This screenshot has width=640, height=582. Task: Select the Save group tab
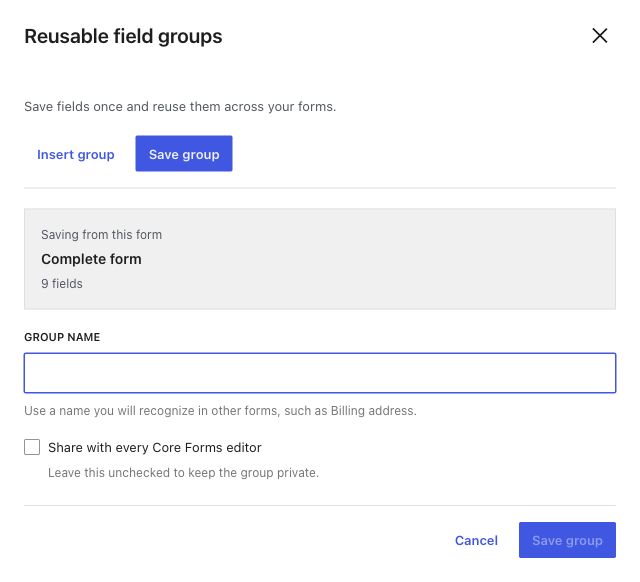click(184, 153)
